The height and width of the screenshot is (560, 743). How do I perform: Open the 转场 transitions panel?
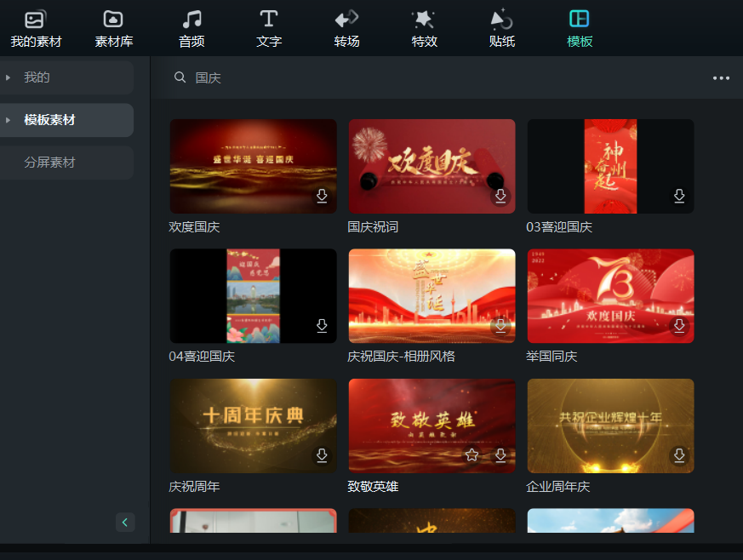point(346,27)
